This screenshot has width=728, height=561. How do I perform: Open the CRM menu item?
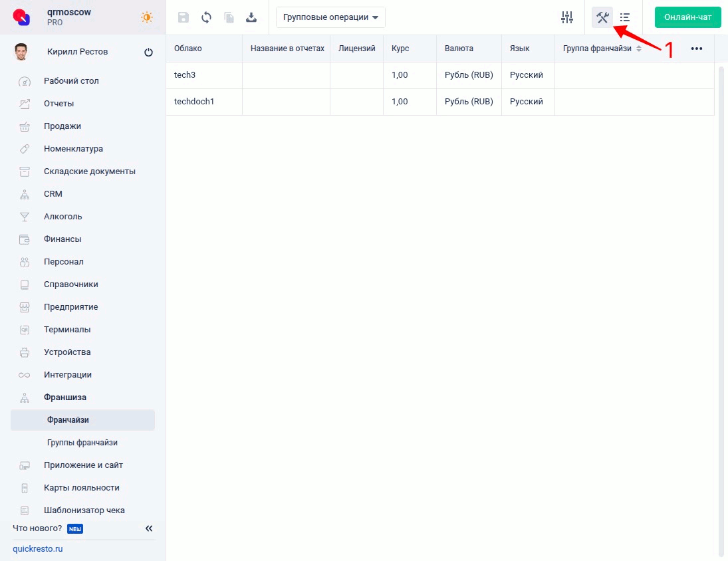[53, 194]
